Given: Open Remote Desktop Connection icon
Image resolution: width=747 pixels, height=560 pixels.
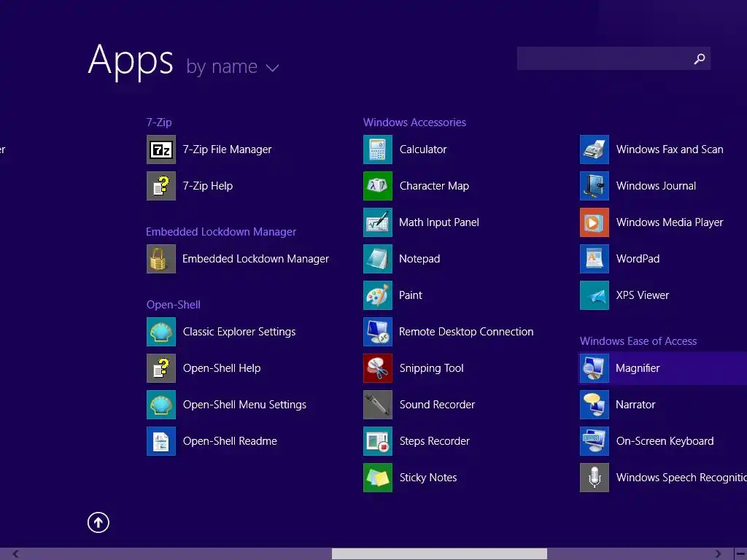Looking at the screenshot, I should (378, 332).
